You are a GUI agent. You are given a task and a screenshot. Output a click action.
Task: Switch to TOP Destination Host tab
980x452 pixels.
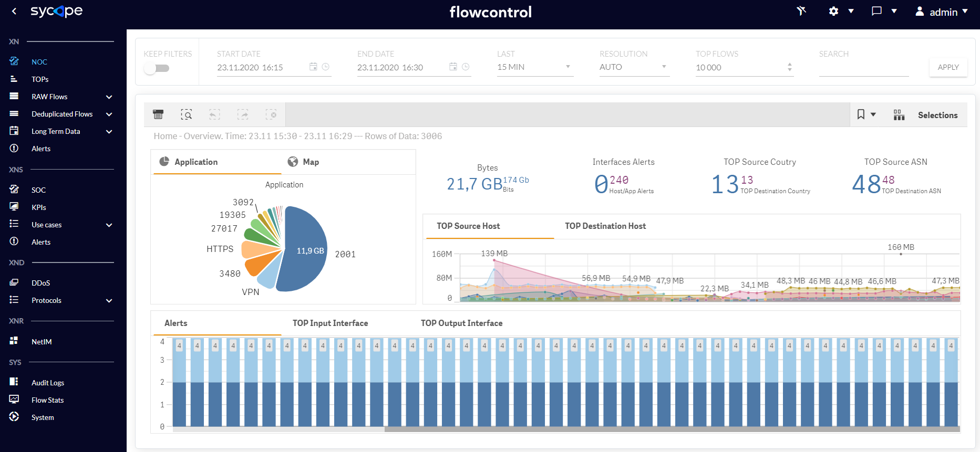(605, 226)
